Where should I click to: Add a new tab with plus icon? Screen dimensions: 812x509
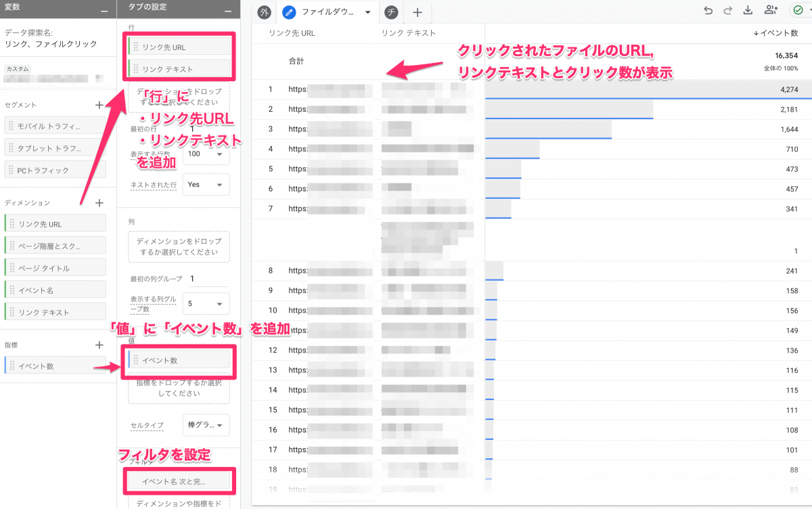[418, 12]
